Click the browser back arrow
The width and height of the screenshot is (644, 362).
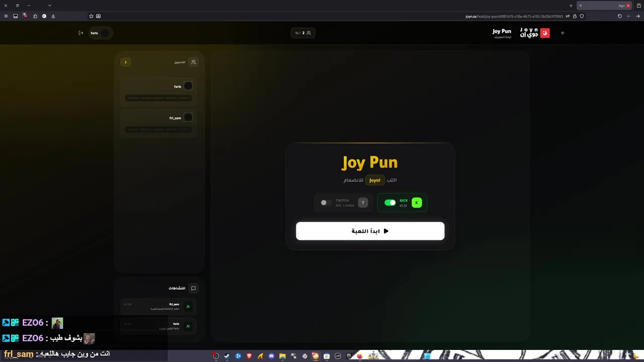tap(628, 16)
